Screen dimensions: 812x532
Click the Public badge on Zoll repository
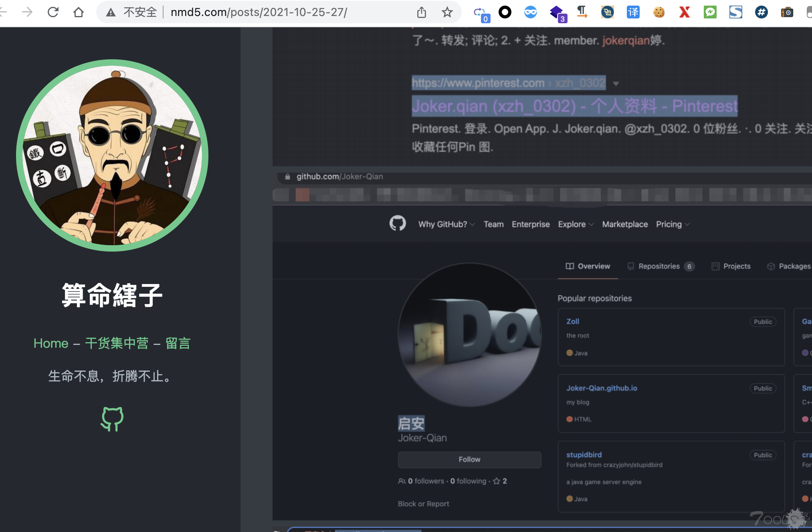pyautogui.click(x=763, y=322)
